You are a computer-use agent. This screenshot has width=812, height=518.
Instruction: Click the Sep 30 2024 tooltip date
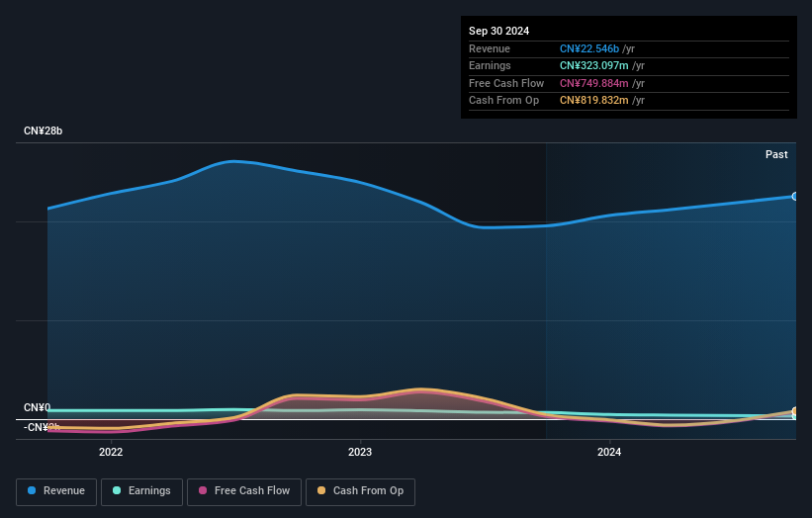pyautogui.click(x=498, y=31)
